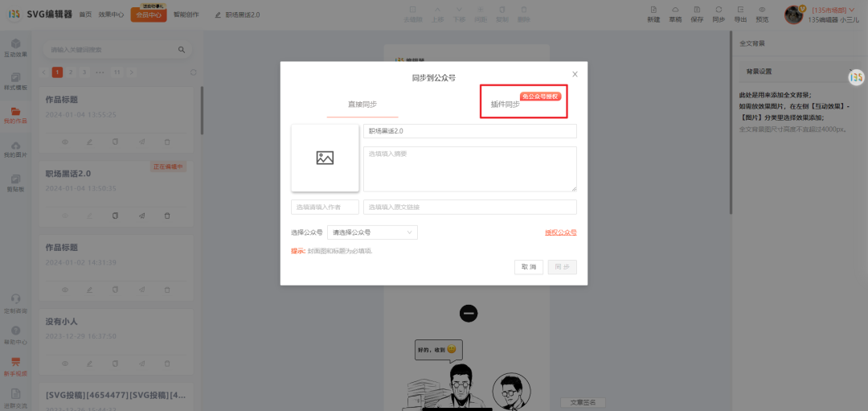Preview the first 作品标题 with eye icon

(66, 142)
